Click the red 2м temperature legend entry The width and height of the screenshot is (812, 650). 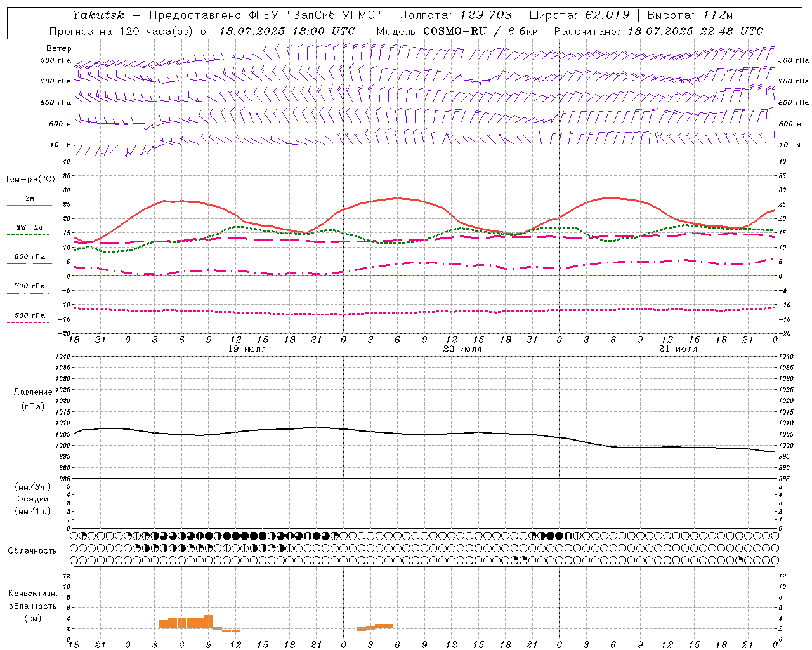[x=29, y=201]
